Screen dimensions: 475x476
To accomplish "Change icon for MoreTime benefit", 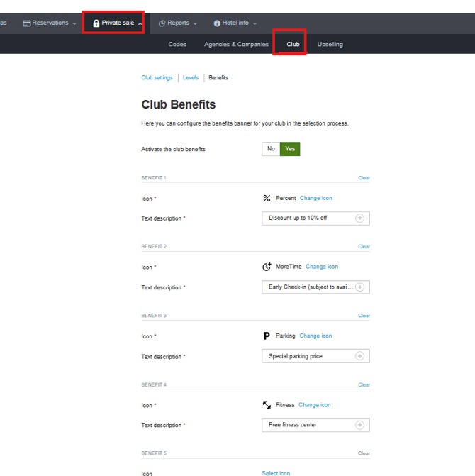I will pos(322,267).
